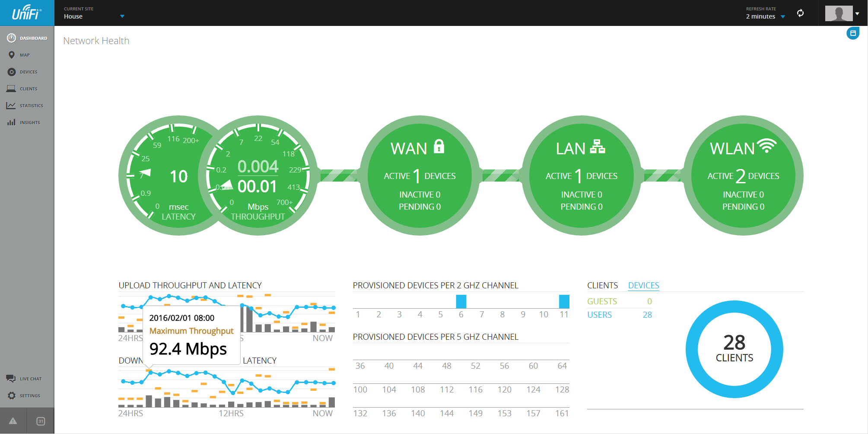Open the Dashboard section in sidebar
This screenshot has height=434, width=868.
(x=27, y=38)
